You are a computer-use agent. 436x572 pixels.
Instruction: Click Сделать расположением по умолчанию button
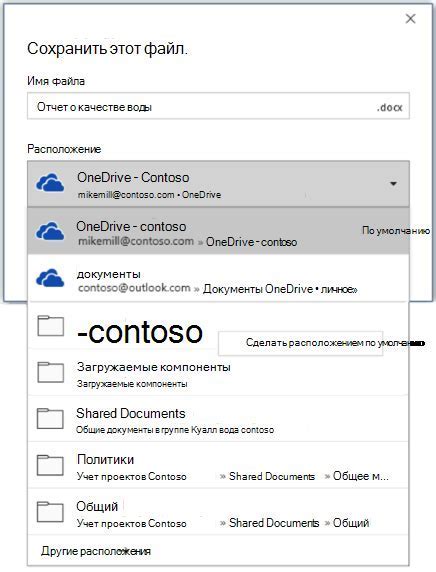pos(300,343)
